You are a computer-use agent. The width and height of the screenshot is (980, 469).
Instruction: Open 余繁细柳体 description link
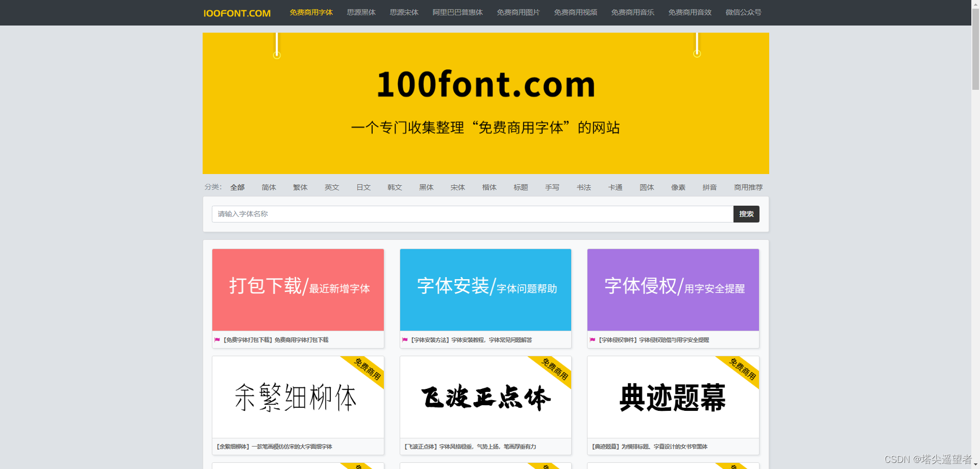274,447
